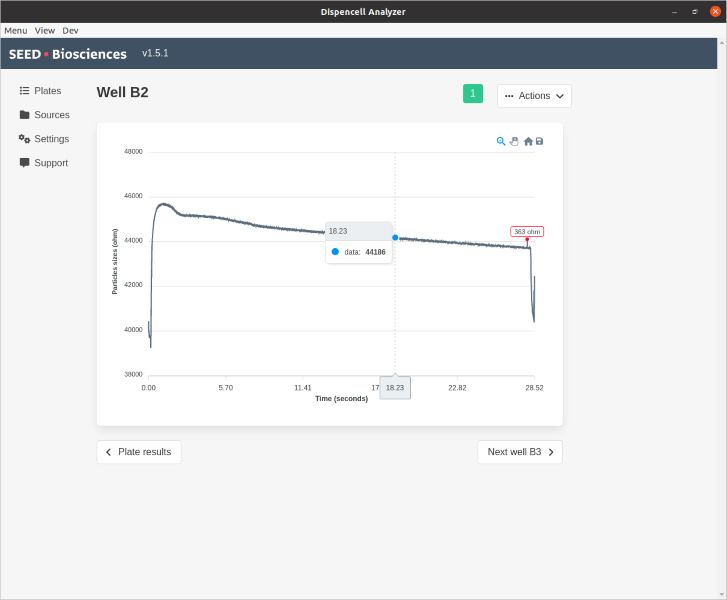727x600 pixels.
Task: Go to Next well B3
Action: point(520,452)
